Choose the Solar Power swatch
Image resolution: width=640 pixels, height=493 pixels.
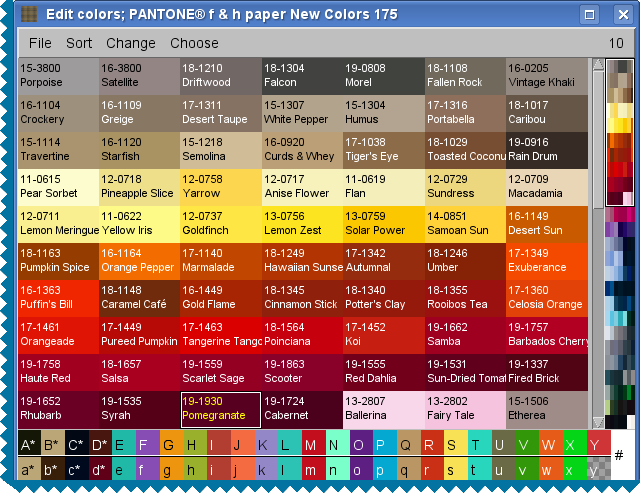(384, 224)
